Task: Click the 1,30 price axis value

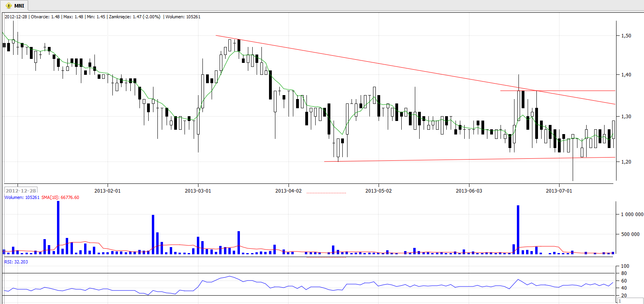Action: tap(626, 117)
